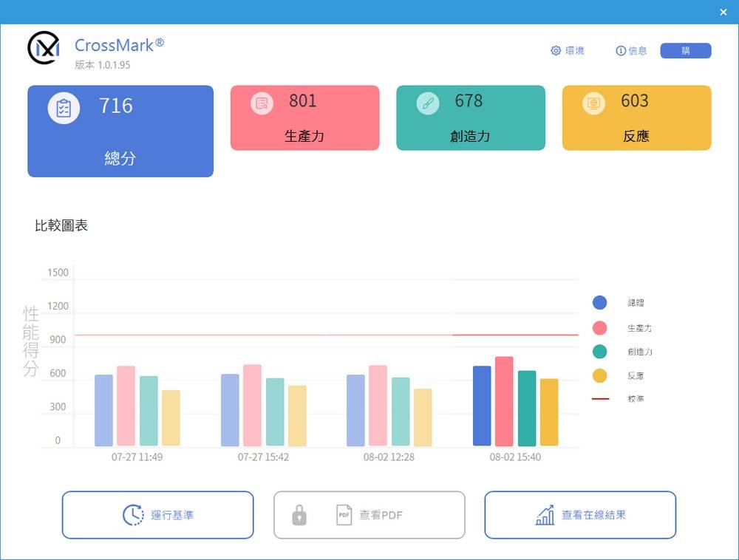Screen dimensions: 739x560
Task: Click the teal 創造力 legend dot
Action: [x=599, y=352]
